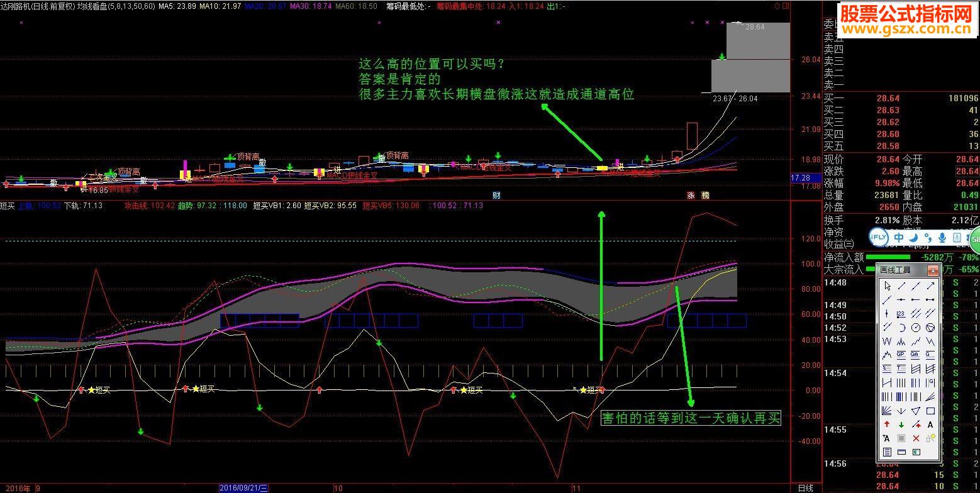Screen dimensions: 980x493
Task: Open the notes list icon in drawing tools
Action: click(x=888, y=451)
